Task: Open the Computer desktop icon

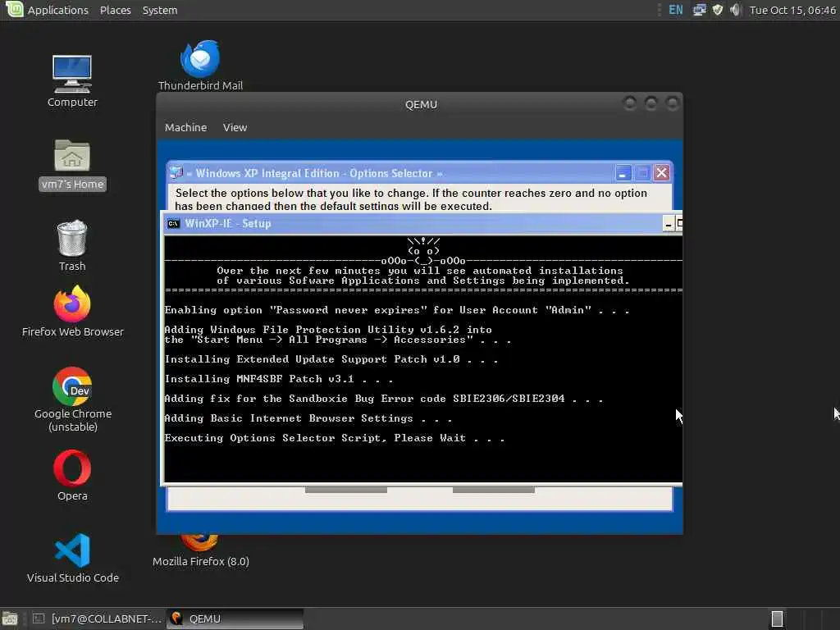Action: pyautogui.click(x=72, y=74)
